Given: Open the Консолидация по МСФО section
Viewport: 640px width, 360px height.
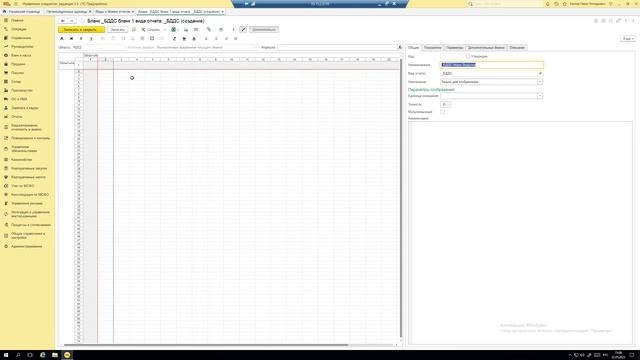Looking at the screenshot, I should (x=30, y=195).
